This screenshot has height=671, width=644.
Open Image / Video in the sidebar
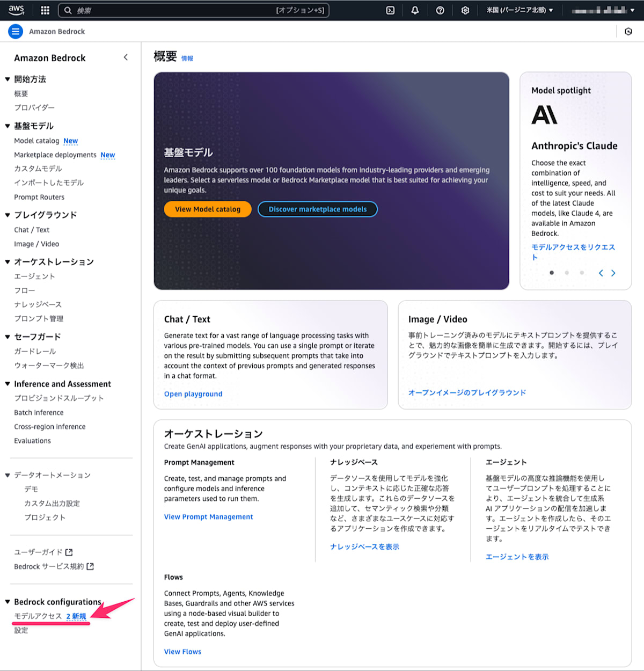pos(36,244)
